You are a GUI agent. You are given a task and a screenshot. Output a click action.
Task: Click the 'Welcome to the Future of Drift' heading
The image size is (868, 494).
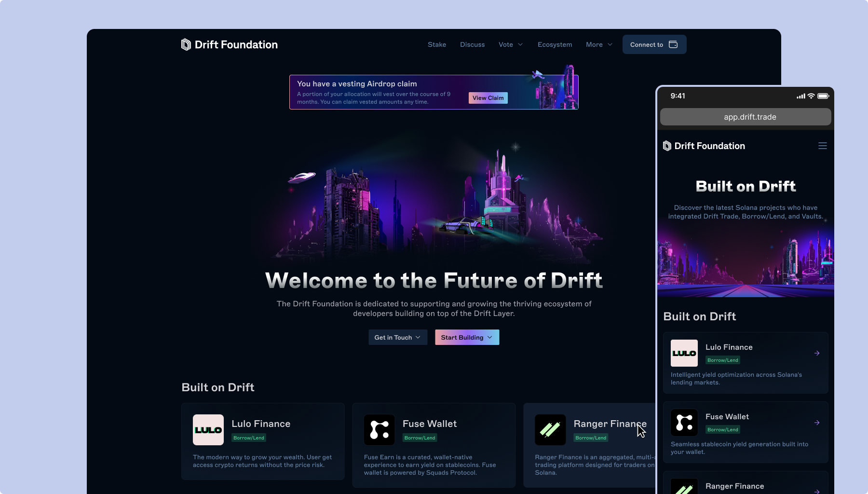pyautogui.click(x=434, y=280)
